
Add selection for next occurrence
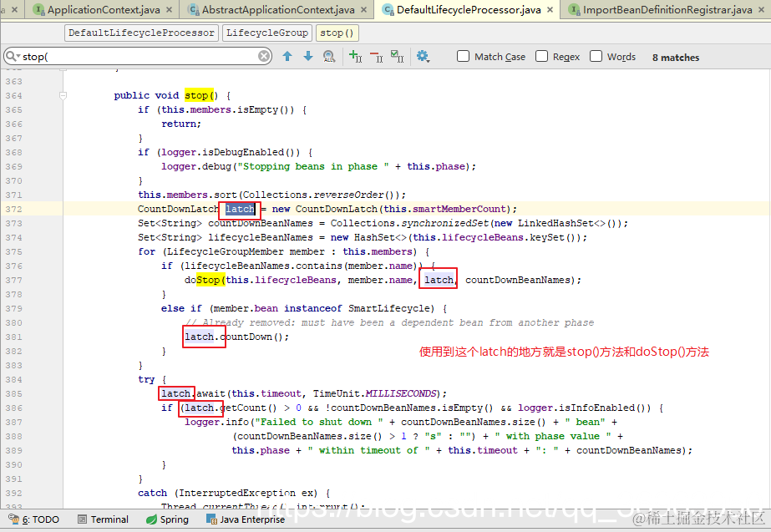[x=355, y=57]
